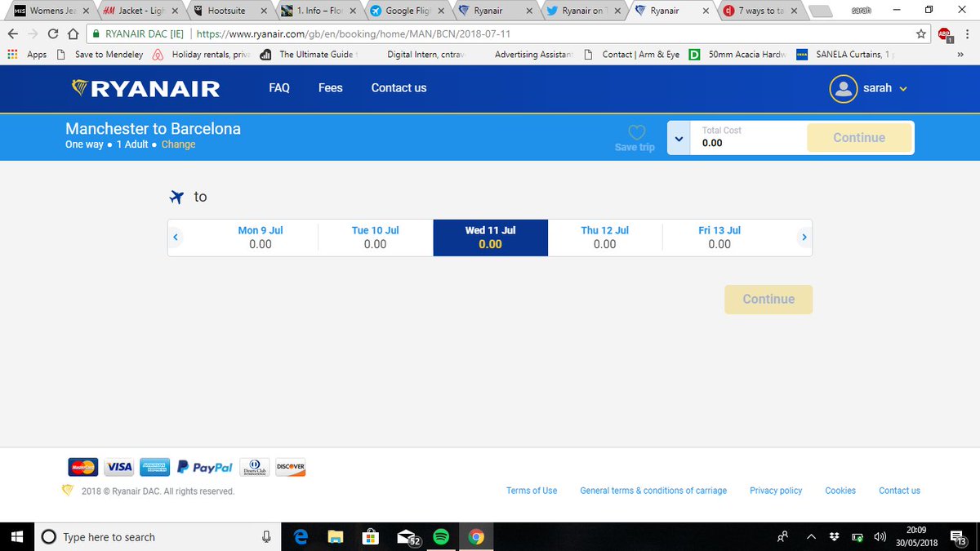Expand the Total Cost breakdown chevron
The width and height of the screenshot is (980, 551).
(679, 138)
